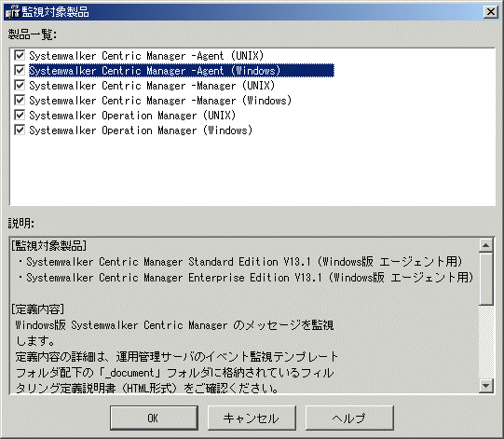This screenshot has width=504, height=439.
Task: Click the キャンセル button
Action: (252, 418)
